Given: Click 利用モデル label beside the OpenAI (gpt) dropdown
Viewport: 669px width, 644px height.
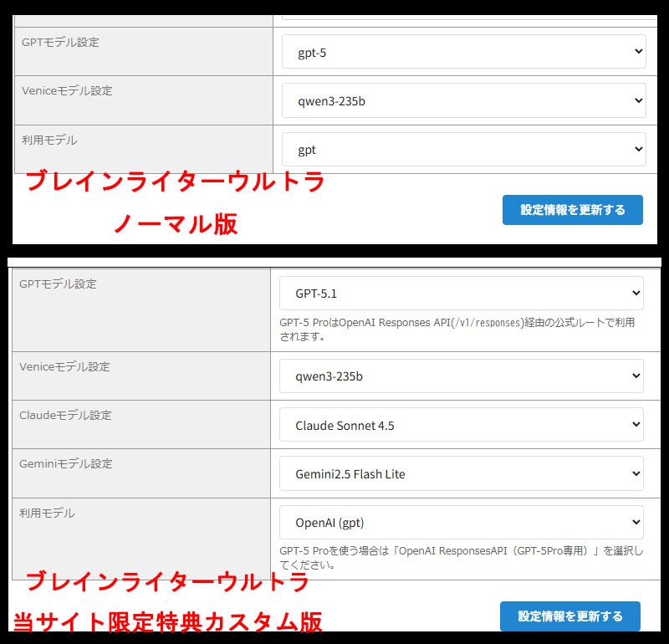Looking at the screenshot, I should (x=47, y=513).
